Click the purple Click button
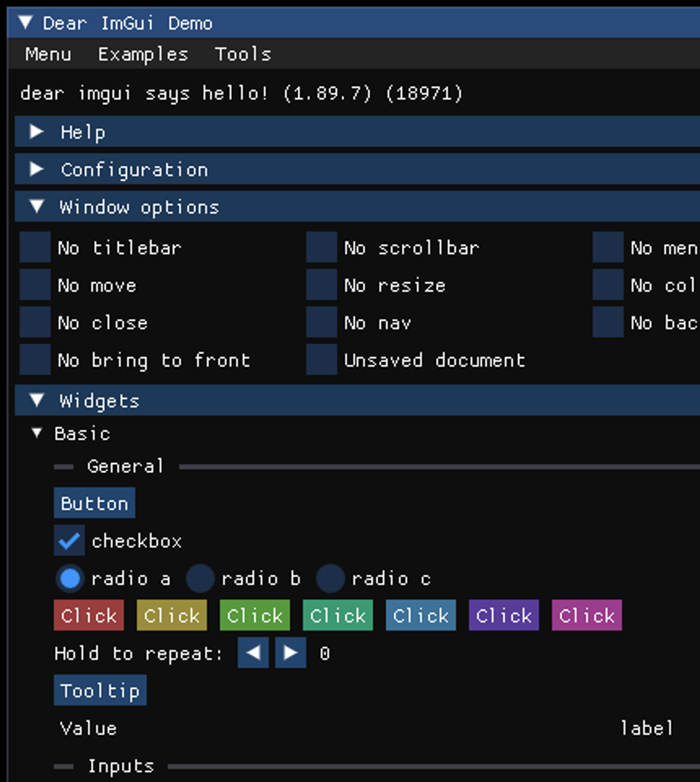This screenshot has height=782, width=700. click(x=504, y=615)
